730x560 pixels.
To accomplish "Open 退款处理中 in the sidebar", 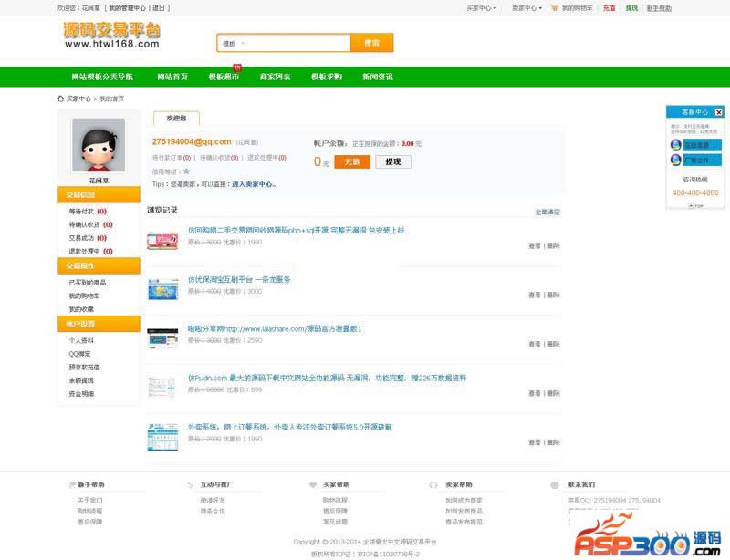I will point(90,252).
